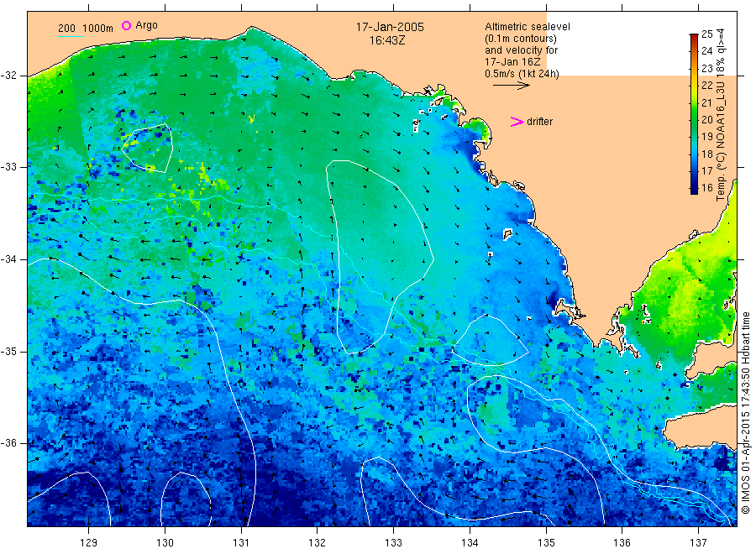
Task: Click the 'Altimetric sealevel' caption text
Action: point(528,27)
